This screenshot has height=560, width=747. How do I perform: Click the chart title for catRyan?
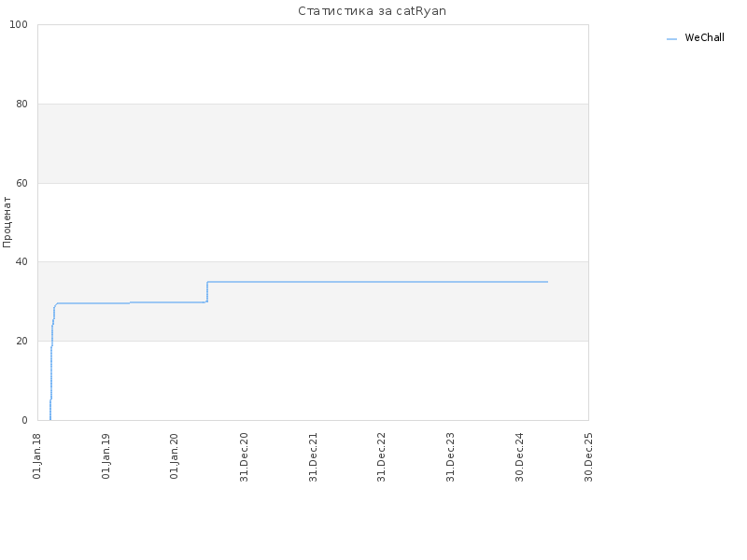pos(378,11)
